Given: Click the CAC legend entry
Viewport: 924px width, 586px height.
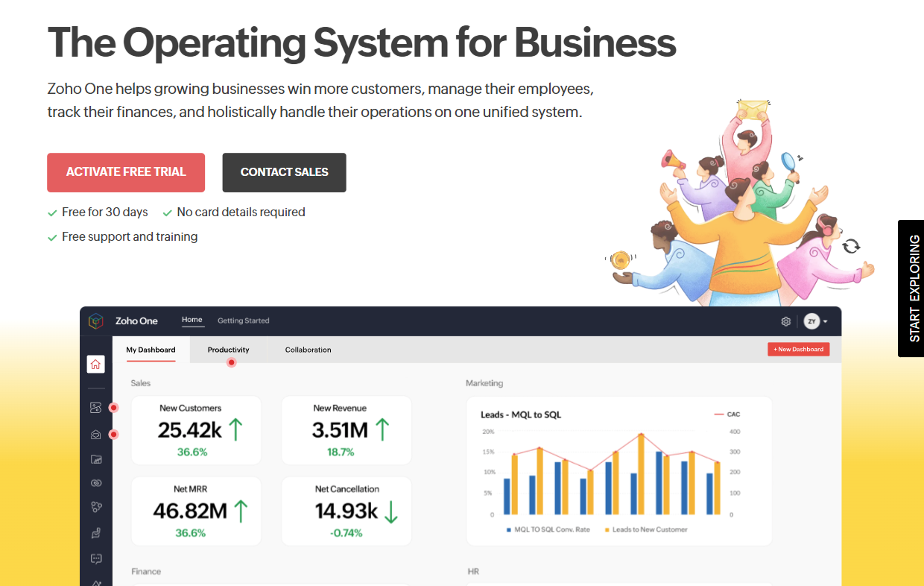Looking at the screenshot, I should pyautogui.click(x=727, y=414).
